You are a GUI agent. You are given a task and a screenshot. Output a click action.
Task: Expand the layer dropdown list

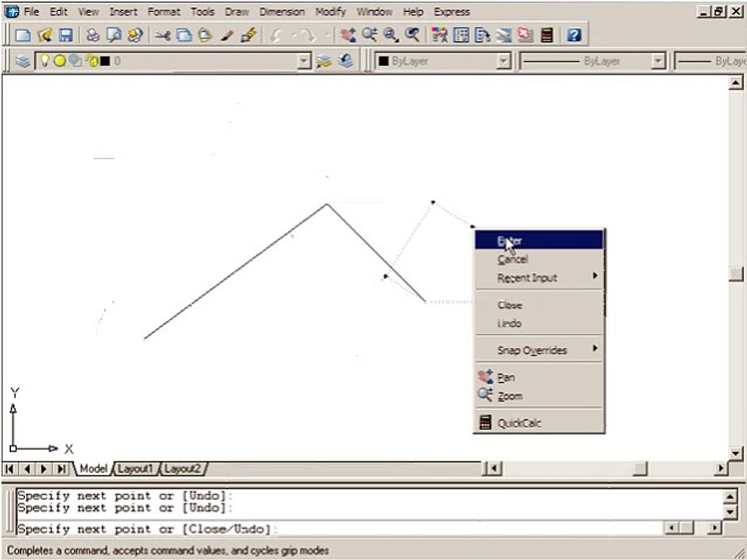(x=303, y=61)
